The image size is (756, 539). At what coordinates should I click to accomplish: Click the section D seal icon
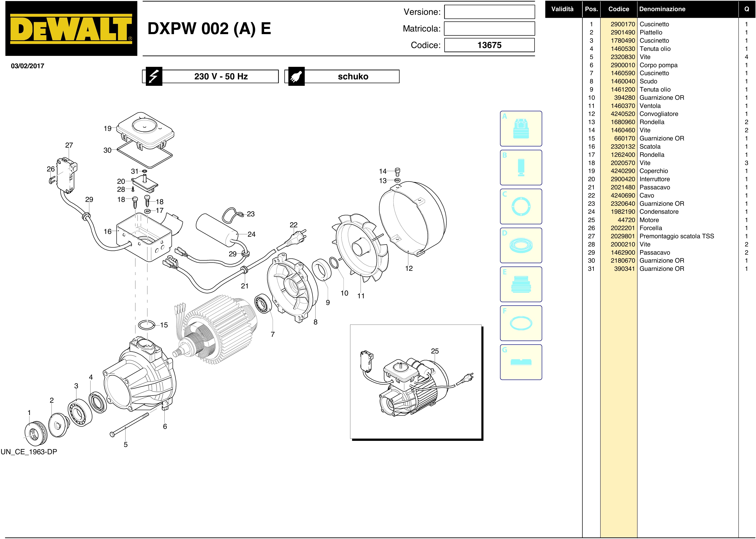pos(521,246)
